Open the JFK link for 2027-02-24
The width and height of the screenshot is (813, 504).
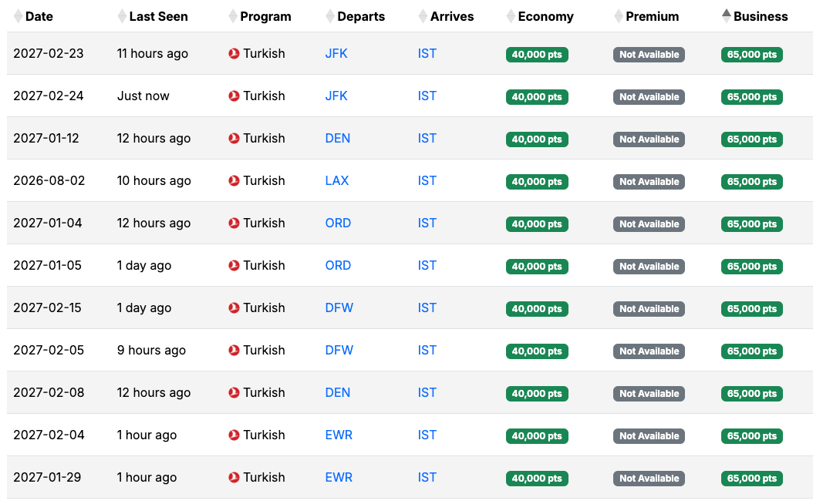336,96
